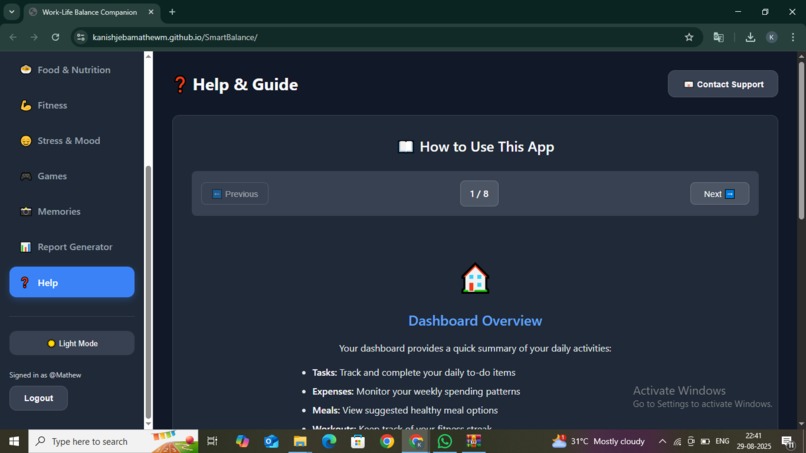View site information icon in address bar

point(81,37)
